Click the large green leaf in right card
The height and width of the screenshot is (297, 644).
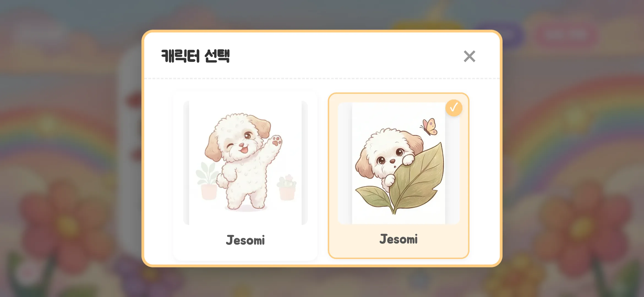(416, 179)
